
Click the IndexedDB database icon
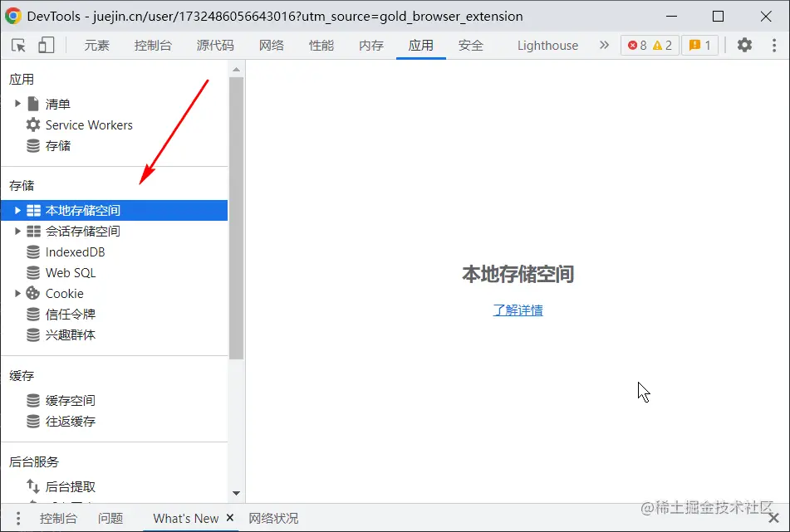pos(33,252)
